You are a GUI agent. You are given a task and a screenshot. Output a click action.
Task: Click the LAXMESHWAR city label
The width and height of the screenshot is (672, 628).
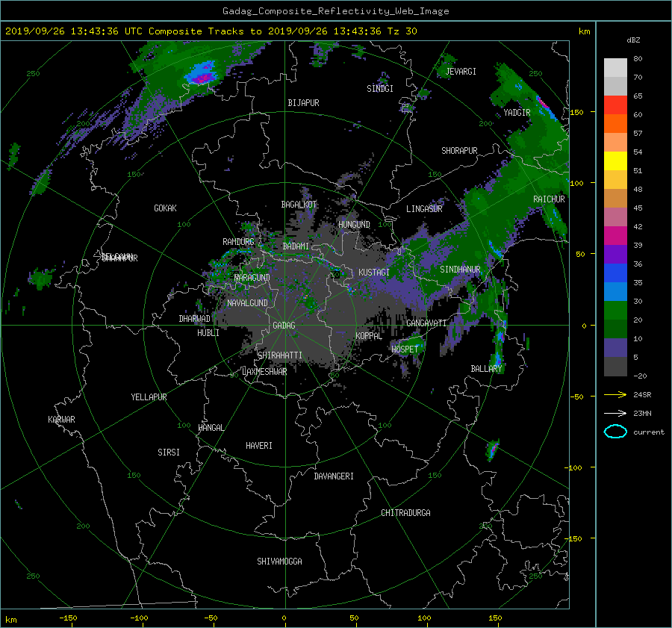click(264, 372)
